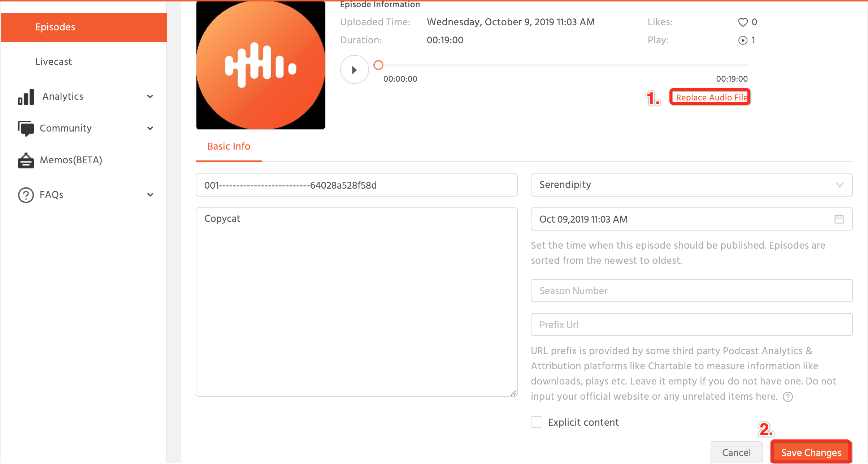This screenshot has width=868, height=464.
Task: Click the Prefix Url help question icon
Action: [787, 397]
